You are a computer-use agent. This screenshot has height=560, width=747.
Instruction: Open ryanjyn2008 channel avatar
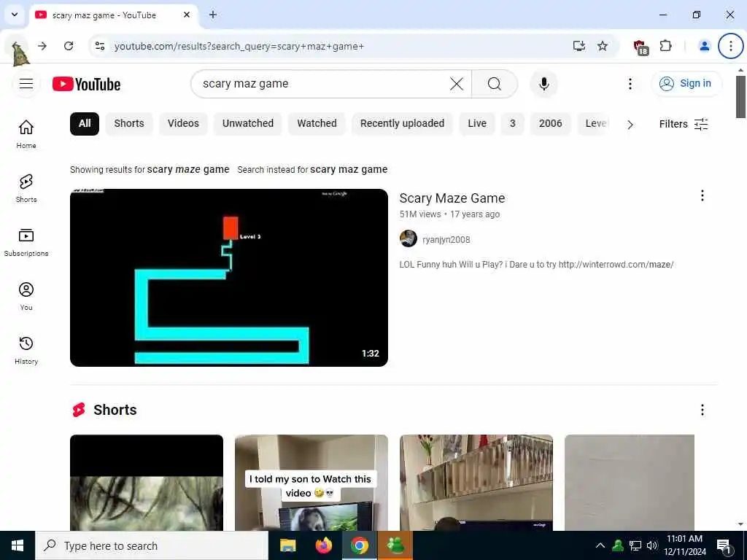[x=409, y=238]
